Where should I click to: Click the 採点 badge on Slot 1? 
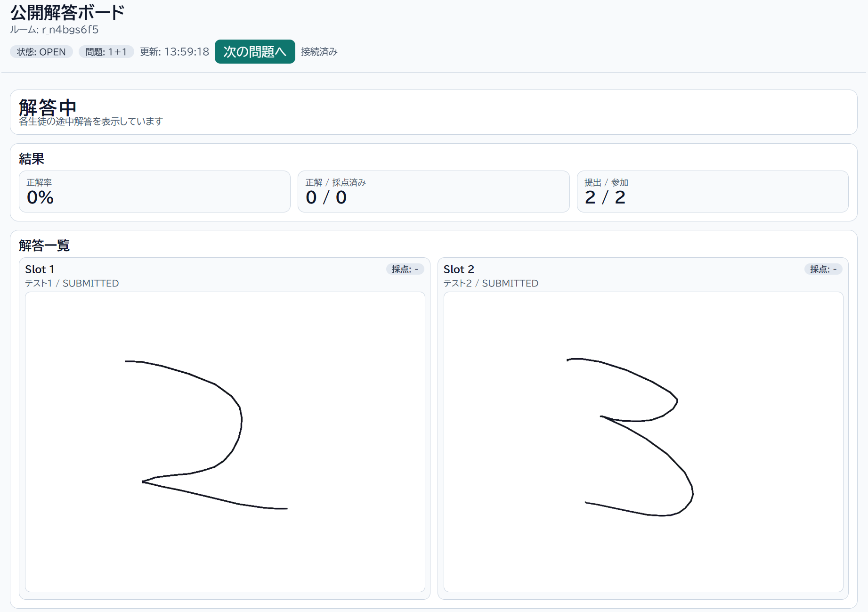(x=405, y=269)
